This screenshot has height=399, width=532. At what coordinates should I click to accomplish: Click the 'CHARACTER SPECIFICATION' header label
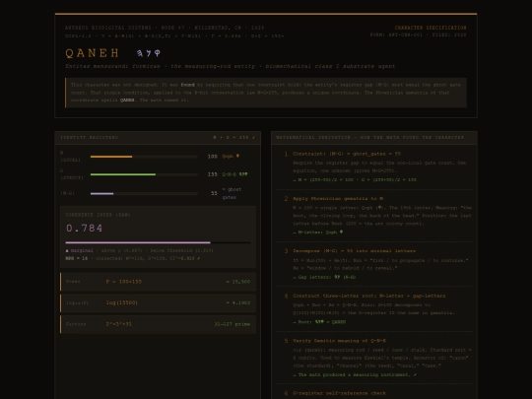[431, 28]
